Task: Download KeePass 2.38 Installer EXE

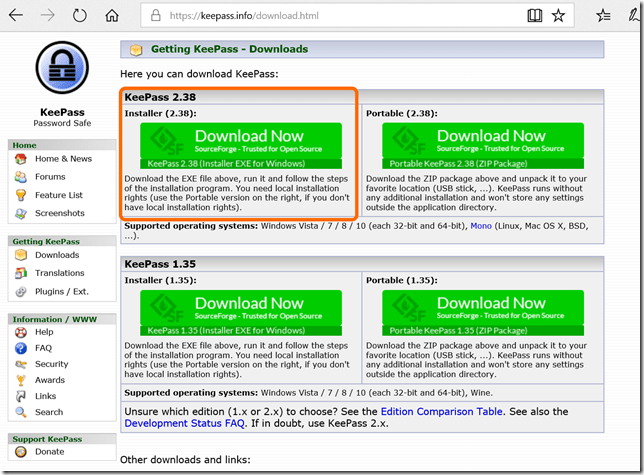Action: (241, 145)
